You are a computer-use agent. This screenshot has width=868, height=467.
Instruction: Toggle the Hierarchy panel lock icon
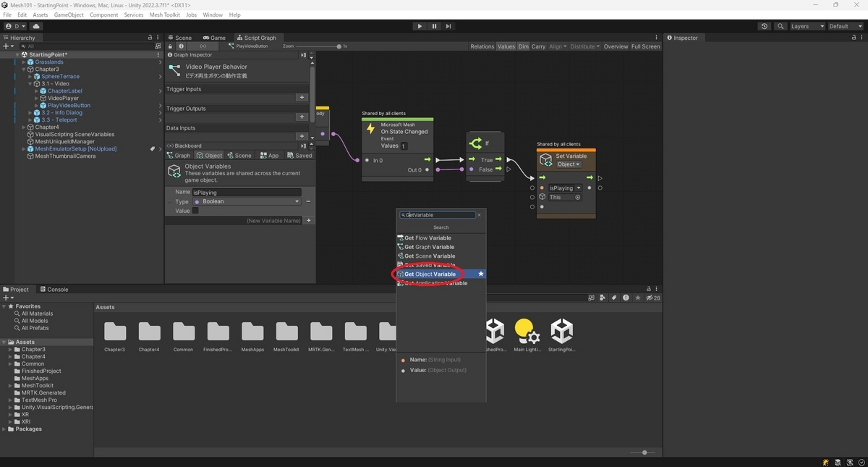[150, 38]
